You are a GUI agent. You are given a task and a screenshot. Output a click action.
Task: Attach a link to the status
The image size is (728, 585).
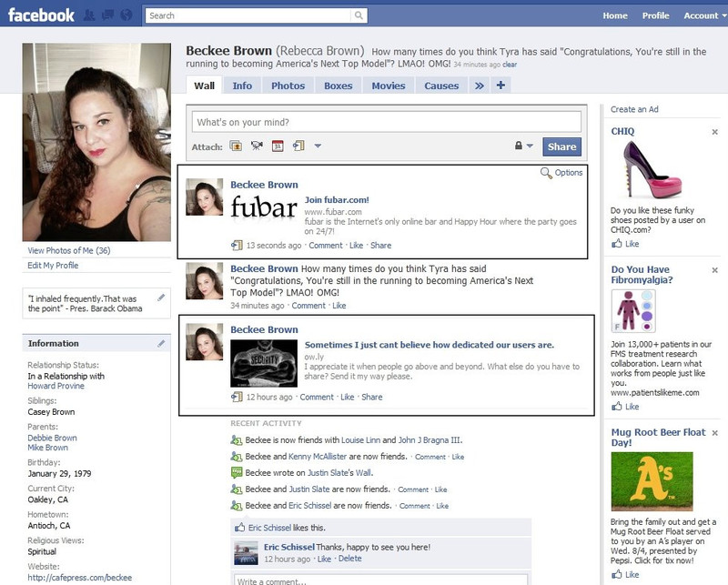coord(298,146)
